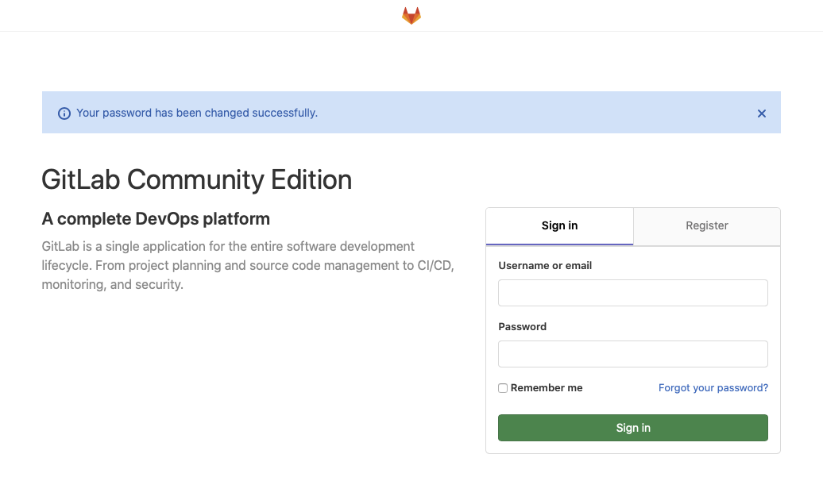823x504 pixels.
Task: Click the 'Username or email' label
Action: [545, 265]
